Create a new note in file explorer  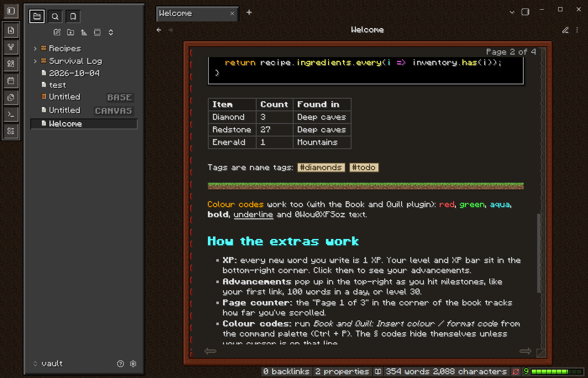pos(57,32)
